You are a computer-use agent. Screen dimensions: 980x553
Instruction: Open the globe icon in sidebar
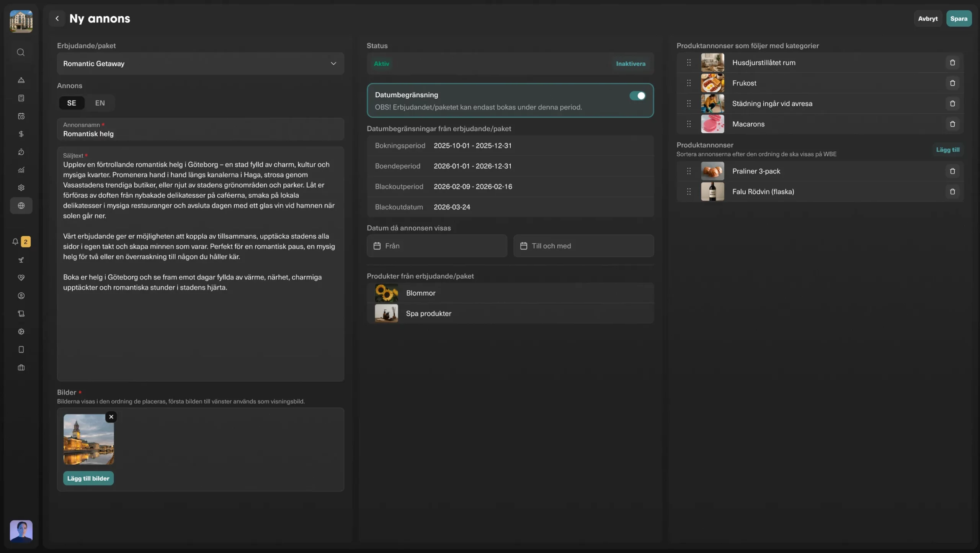point(21,206)
